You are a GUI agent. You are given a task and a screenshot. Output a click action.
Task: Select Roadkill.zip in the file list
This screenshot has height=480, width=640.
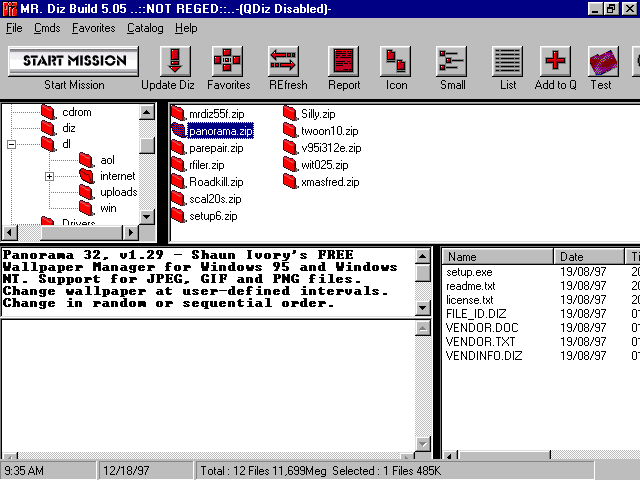pyautogui.click(x=215, y=182)
